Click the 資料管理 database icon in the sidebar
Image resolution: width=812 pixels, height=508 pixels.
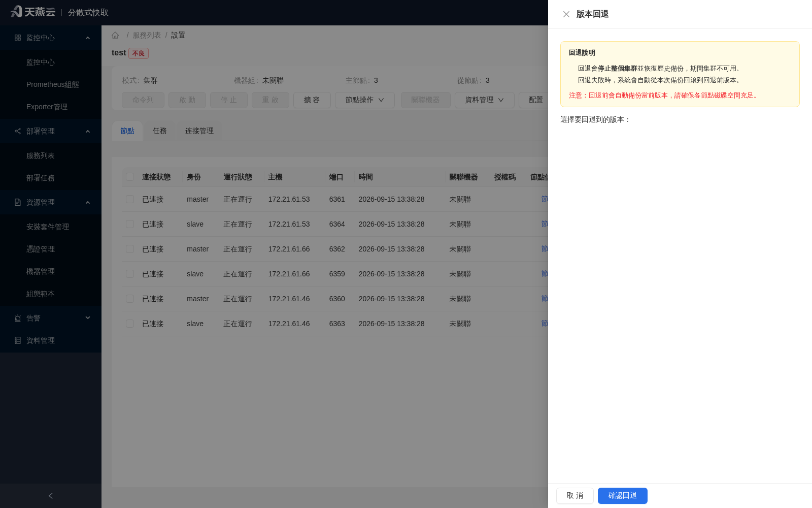[18, 340]
